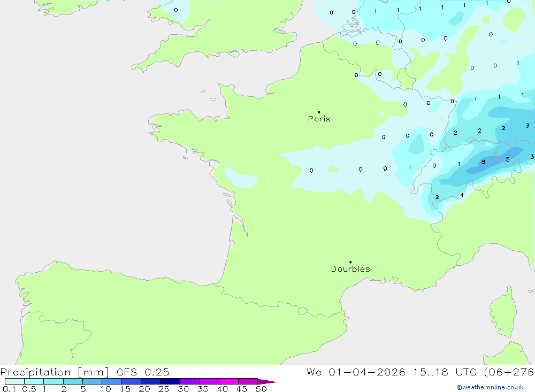The image size is (535, 392).
Task: Click the legend scale label 25
Action: click(164, 389)
